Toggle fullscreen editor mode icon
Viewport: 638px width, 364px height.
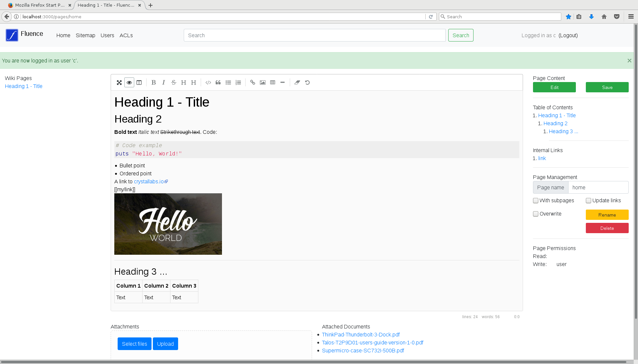click(x=119, y=83)
